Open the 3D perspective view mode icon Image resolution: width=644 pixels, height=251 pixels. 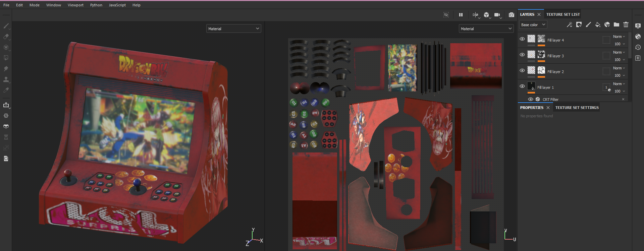(486, 15)
